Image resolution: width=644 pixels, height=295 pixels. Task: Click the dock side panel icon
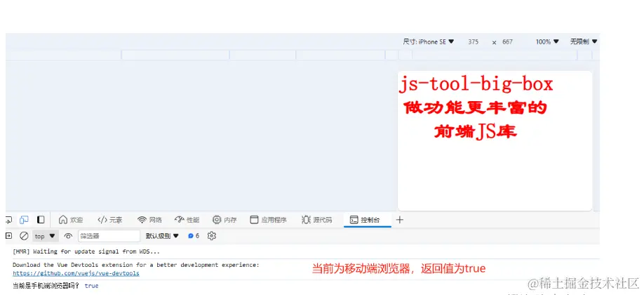coord(41,220)
